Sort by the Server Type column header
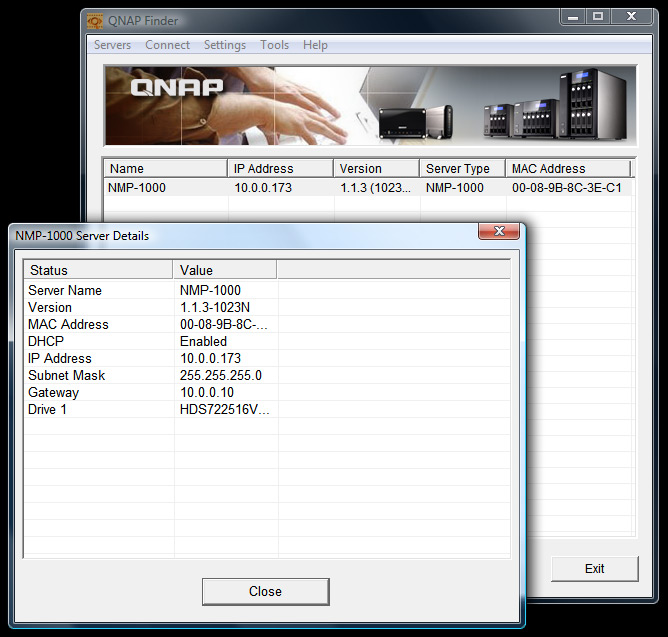The image size is (668, 637). coord(463,168)
